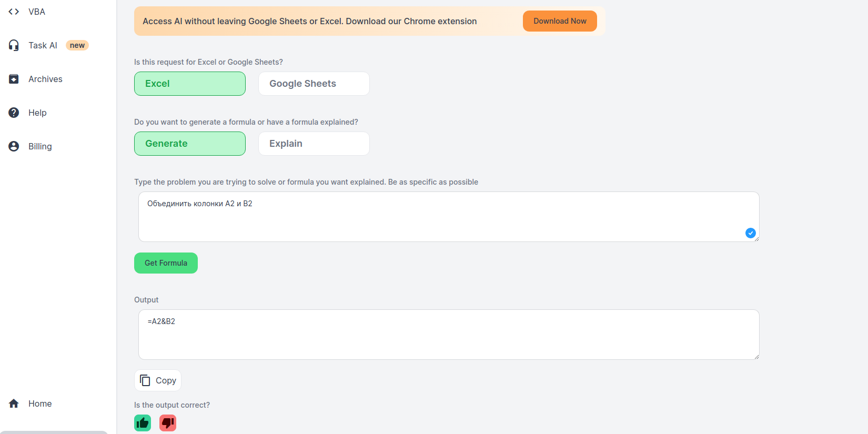Click the Output formula text area
The image size is (868, 434).
coord(448,335)
